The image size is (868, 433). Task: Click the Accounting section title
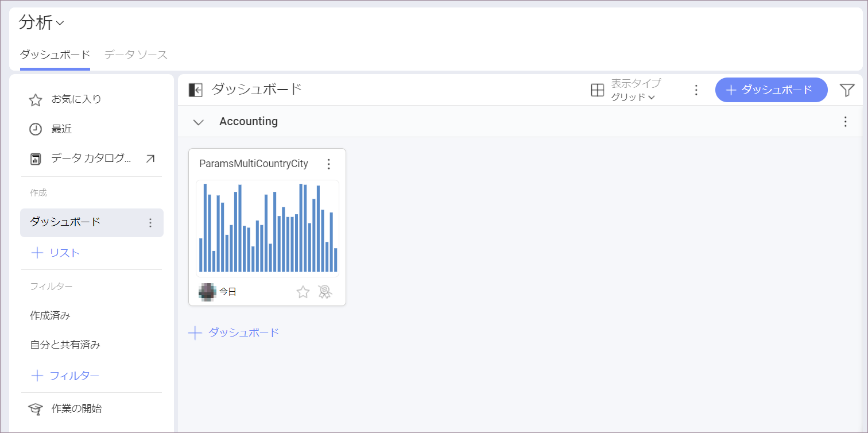[249, 122]
